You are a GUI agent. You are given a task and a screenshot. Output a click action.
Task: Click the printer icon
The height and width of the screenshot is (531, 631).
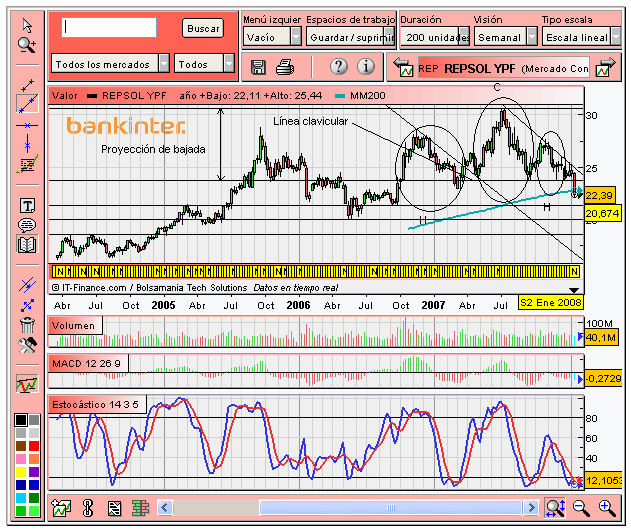[285, 67]
